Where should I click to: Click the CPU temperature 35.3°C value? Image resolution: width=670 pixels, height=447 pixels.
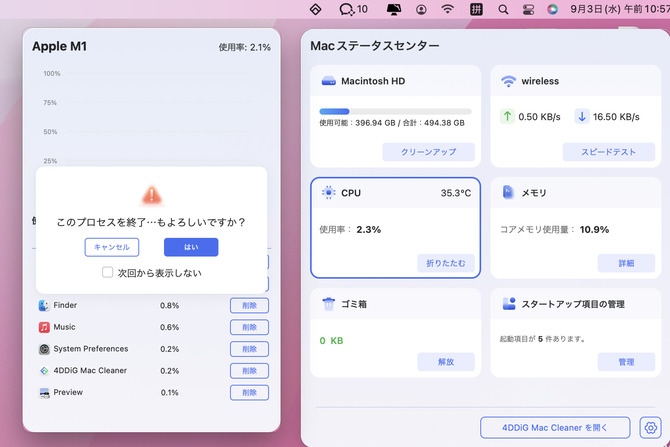click(x=455, y=193)
